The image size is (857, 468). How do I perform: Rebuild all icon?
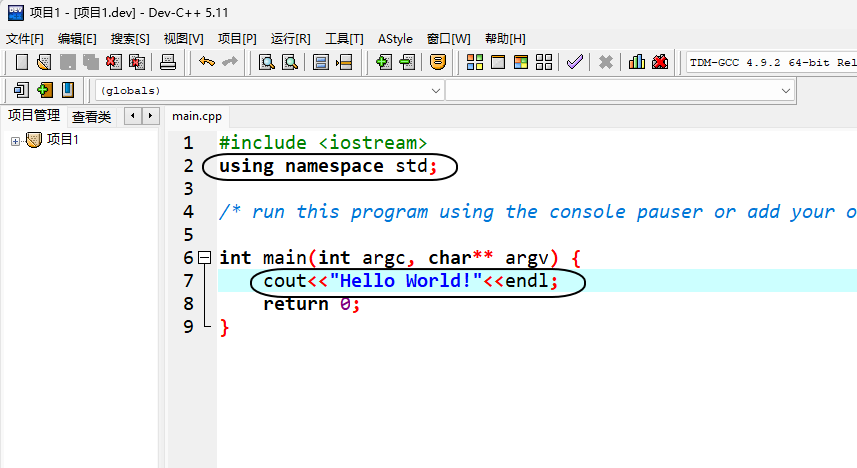coord(544,62)
